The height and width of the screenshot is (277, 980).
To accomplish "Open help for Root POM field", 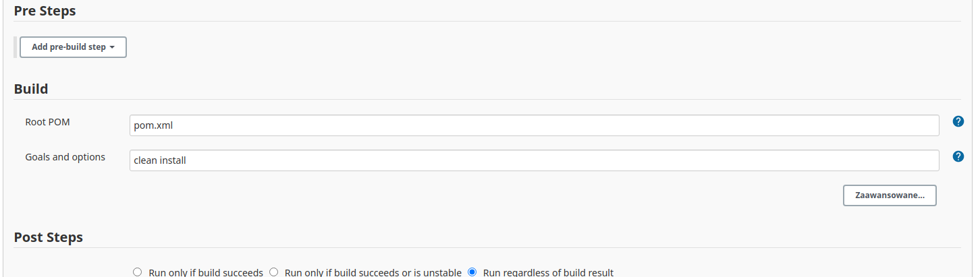I will (958, 121).
